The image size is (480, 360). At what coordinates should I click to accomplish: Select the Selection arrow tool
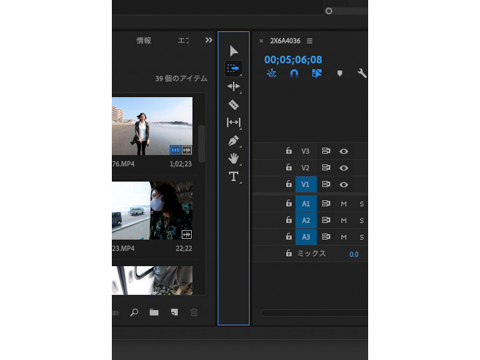pyautogui.click(x=234, y=51)
